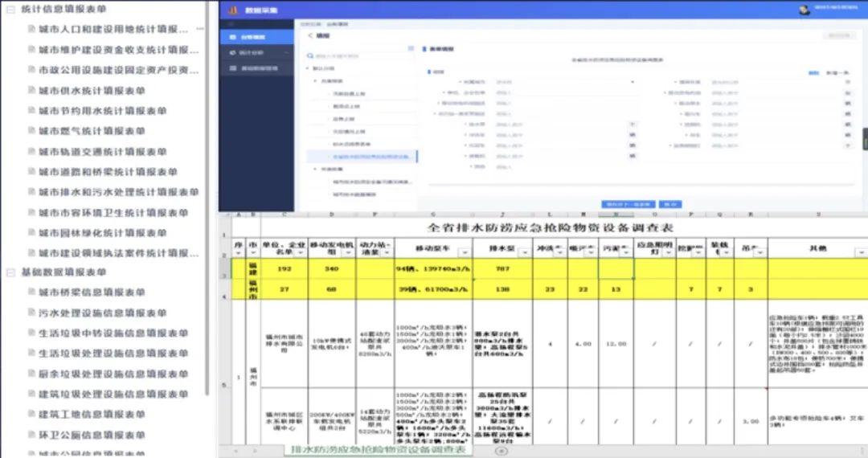Open the 城市供水统计填报表单 form document
The height and width of the screenshot is (458, 868).
102,91
